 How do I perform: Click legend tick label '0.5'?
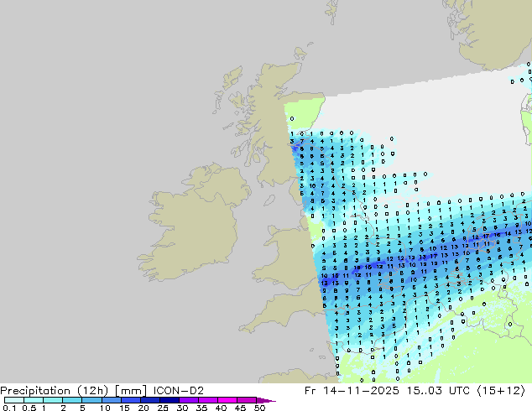pyautogui.click(x=29, y=408)
